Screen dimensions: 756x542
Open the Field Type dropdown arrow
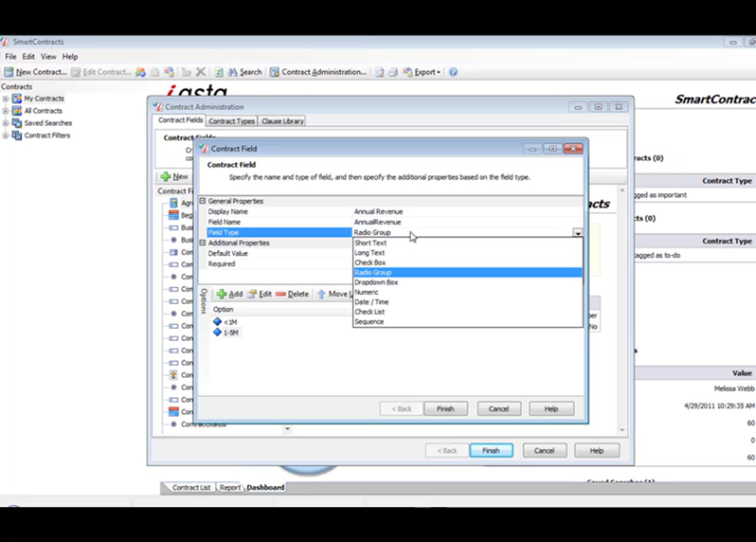(x=577, y=233)
